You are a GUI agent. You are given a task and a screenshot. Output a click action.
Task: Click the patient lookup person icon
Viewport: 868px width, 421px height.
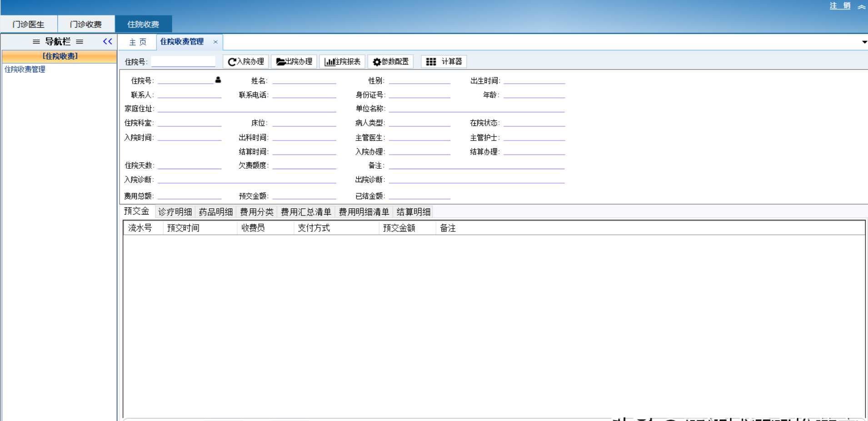218,80
